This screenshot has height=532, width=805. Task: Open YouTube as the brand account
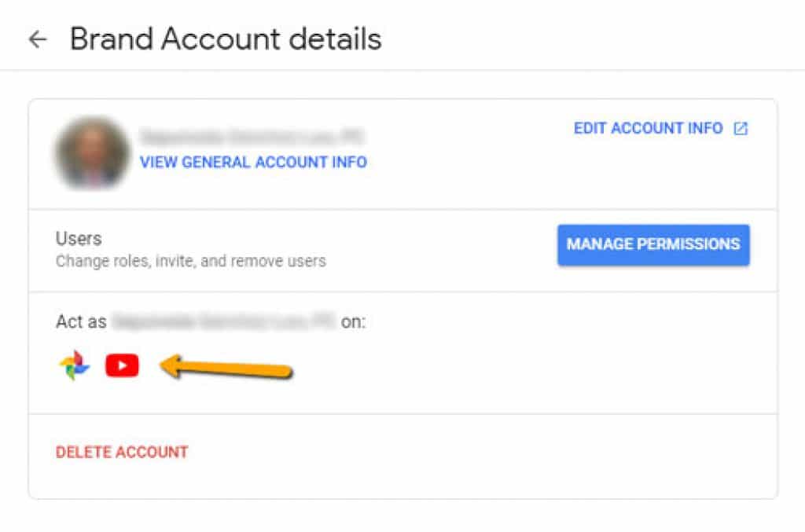tap(122, 365)
